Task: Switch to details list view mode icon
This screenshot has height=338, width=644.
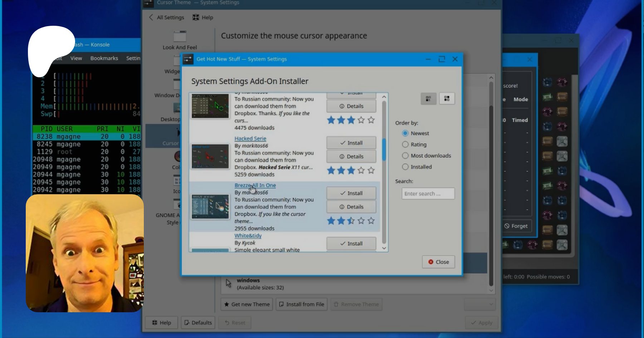Action: [x=428, y=99]
